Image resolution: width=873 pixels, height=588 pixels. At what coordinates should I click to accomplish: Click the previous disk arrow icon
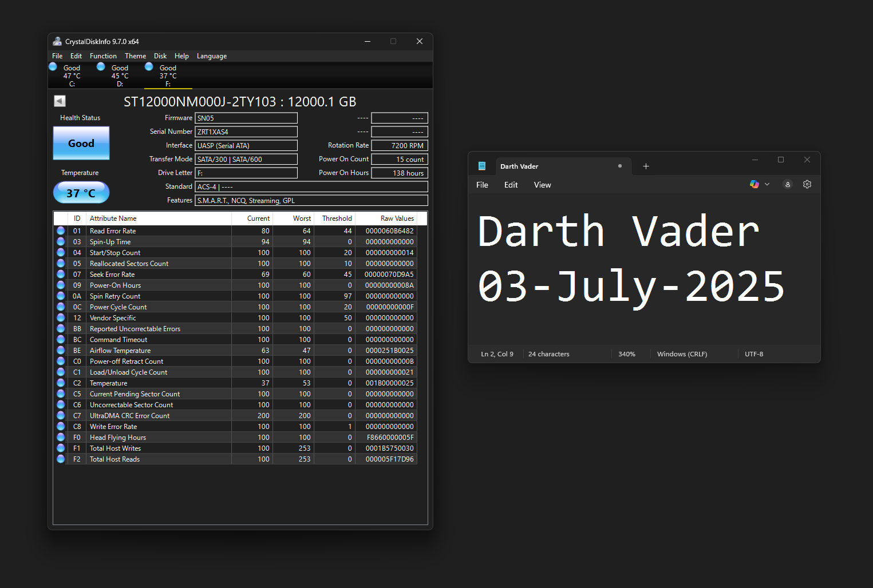pyautogui.click(x=60, y=101)
